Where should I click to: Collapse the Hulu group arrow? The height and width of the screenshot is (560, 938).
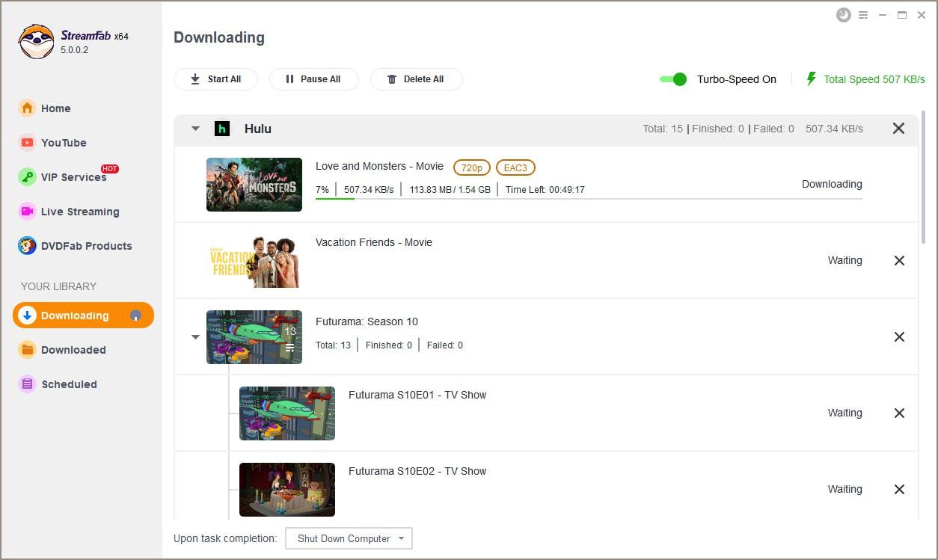[195, 129]
